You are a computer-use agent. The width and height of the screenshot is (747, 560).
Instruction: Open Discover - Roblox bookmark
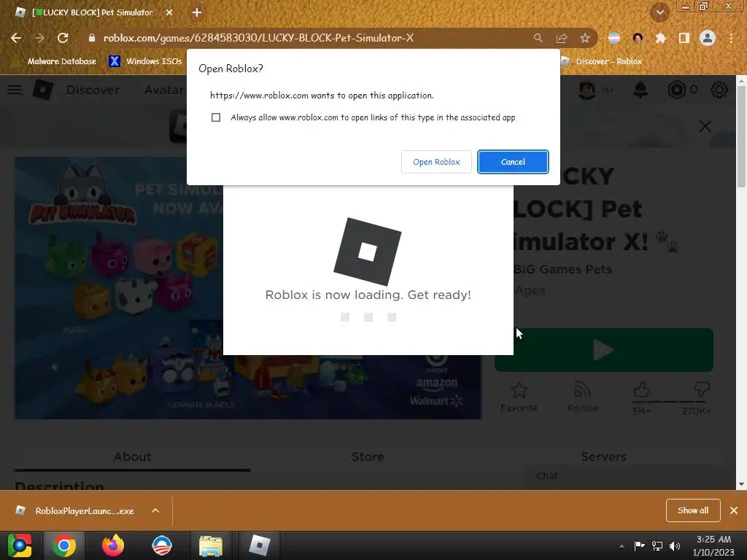click(x=602, y=61)
